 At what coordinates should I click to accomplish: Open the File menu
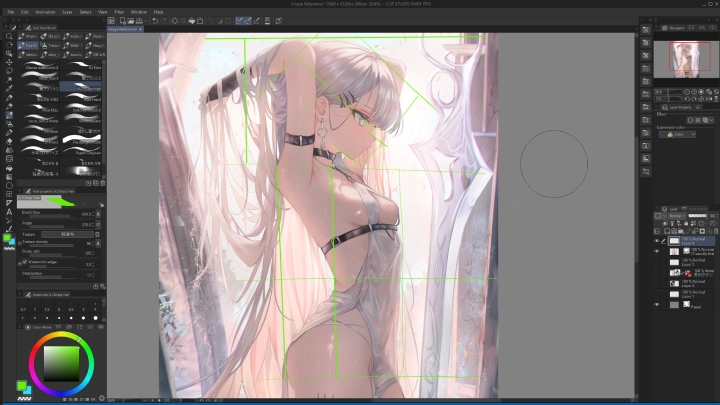click(x=11, y=12)
